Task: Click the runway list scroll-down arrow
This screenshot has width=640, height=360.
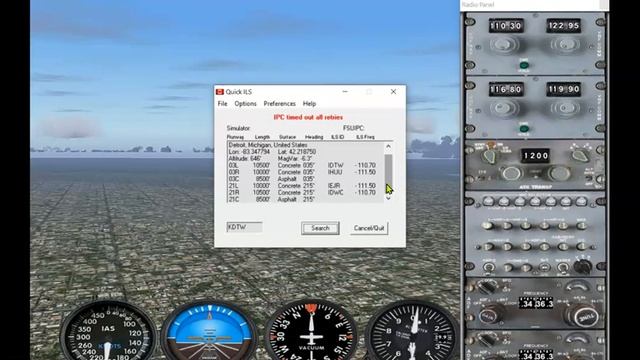Action: click(388, 198)
